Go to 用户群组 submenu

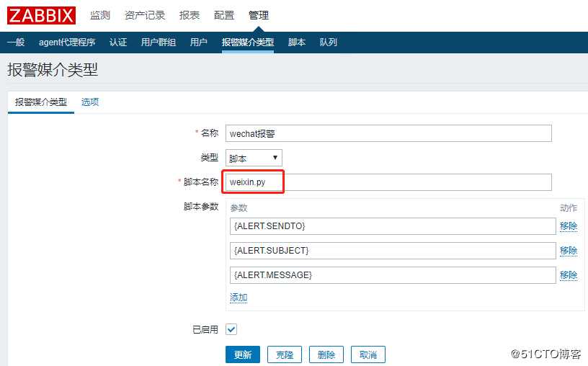(x=159, y=42)
